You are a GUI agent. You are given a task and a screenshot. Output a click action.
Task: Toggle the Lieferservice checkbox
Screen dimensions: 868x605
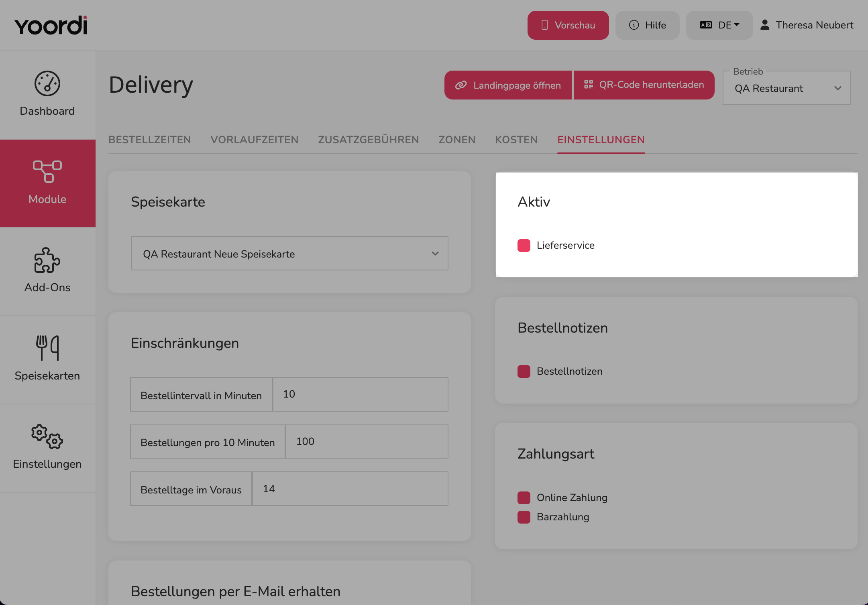(524, 246)
